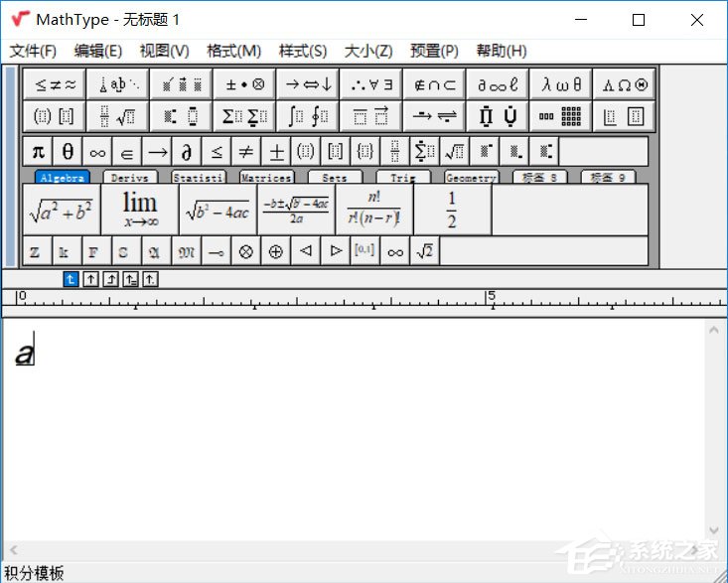Switch to the Matrices tab

266,178
